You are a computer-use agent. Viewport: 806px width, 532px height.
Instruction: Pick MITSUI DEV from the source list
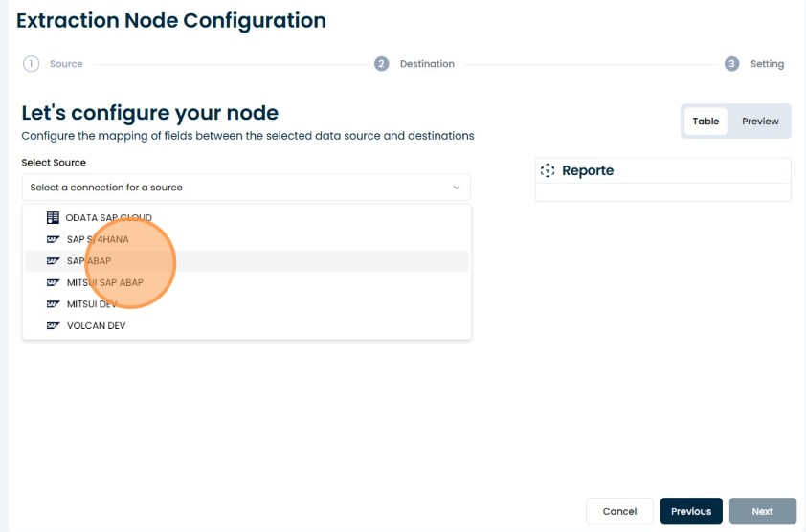(92, 304)
